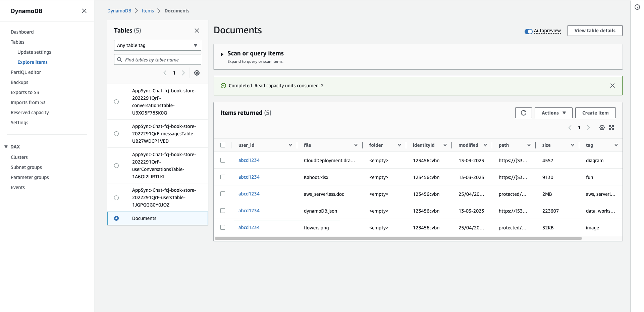Open modified column sort dropdown
This screenshot has width=644, height=312.
485,145
